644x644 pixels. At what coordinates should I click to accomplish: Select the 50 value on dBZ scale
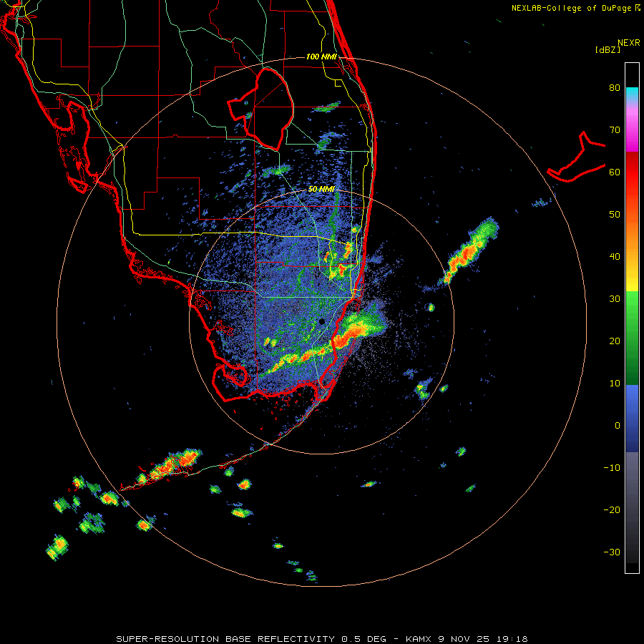click(615, 215)
